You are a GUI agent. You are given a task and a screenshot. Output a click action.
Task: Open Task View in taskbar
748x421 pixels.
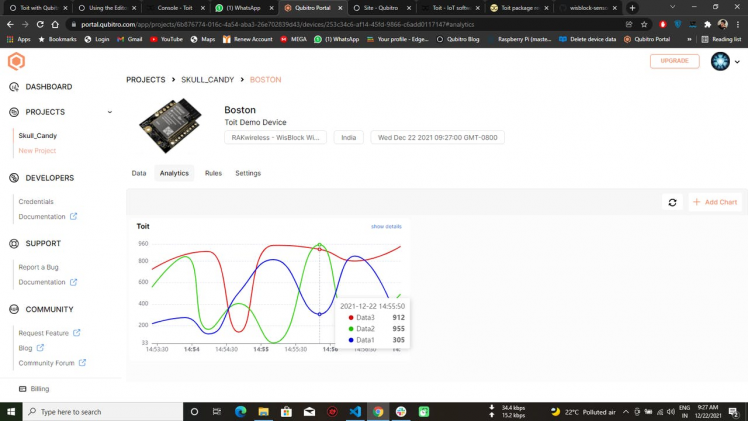[217, 411]
